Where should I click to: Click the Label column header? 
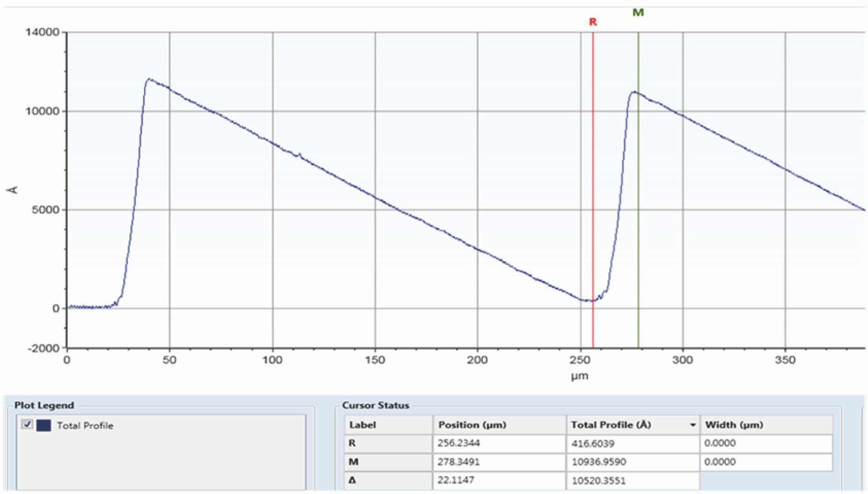[362, 425]
